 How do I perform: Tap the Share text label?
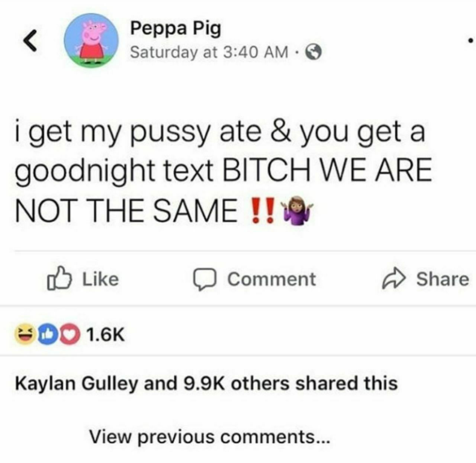click(443, 279)
